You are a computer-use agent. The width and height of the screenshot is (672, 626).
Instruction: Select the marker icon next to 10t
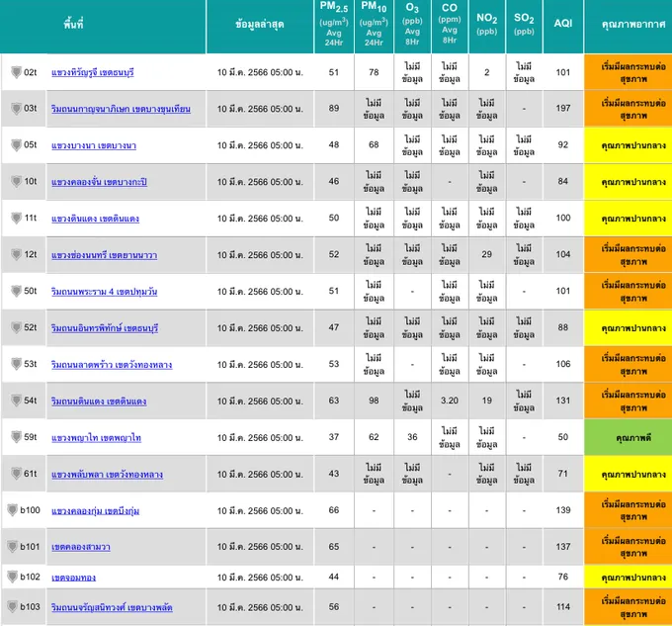tap(16, 181)
